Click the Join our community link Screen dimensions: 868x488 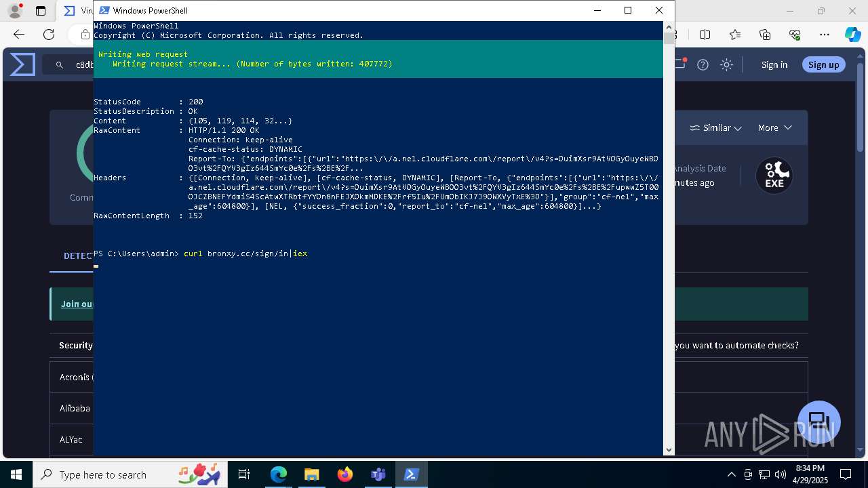click(x=77, y=304)
